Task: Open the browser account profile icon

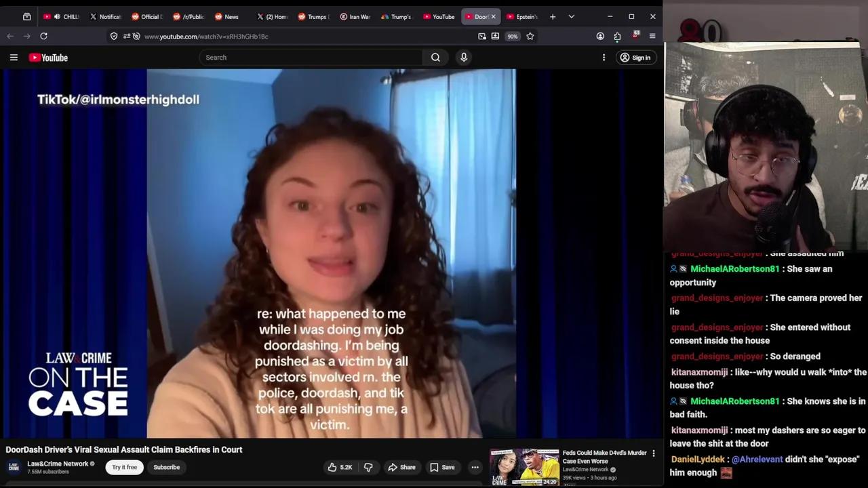Action: click(600, 36)
